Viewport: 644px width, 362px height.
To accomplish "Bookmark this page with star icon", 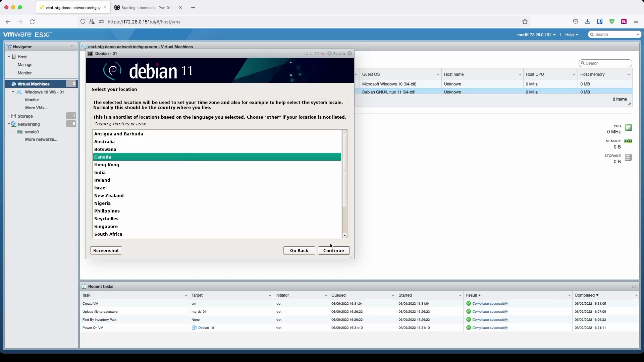I will point(525,21).
